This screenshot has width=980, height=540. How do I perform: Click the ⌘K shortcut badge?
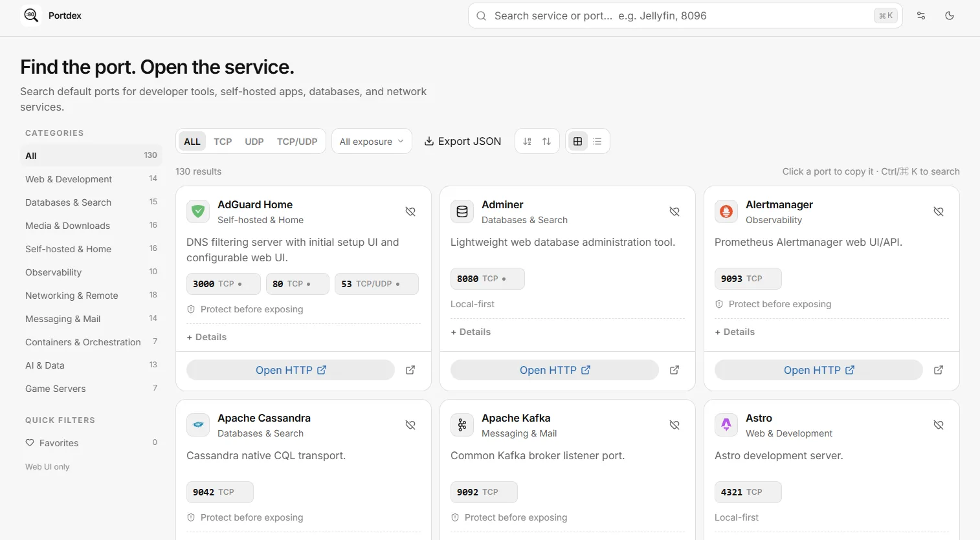[885, 16]
